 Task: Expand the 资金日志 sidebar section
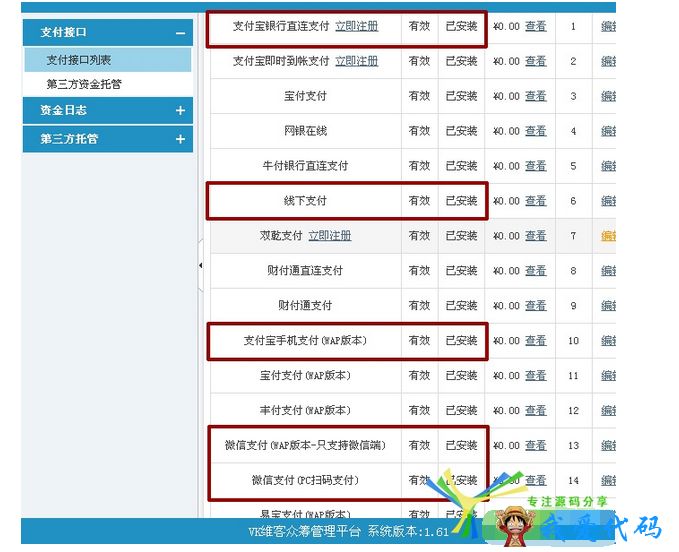(180, 111)
